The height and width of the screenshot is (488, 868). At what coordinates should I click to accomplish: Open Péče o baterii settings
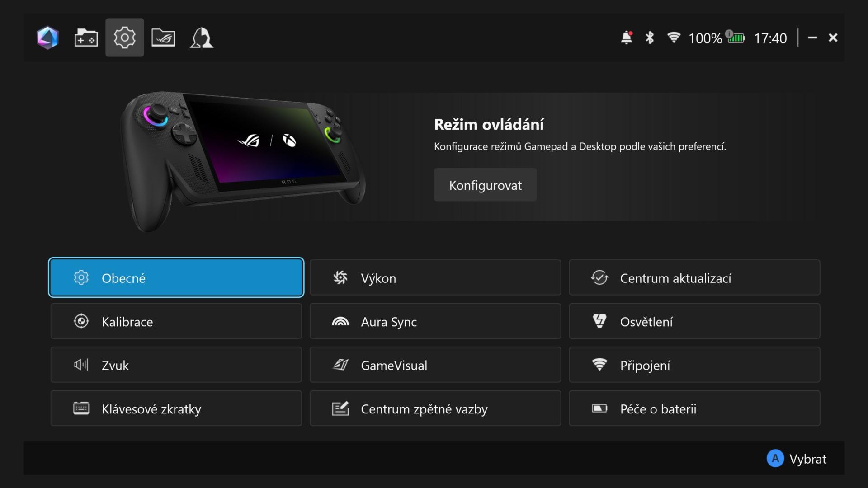(694, 408)
